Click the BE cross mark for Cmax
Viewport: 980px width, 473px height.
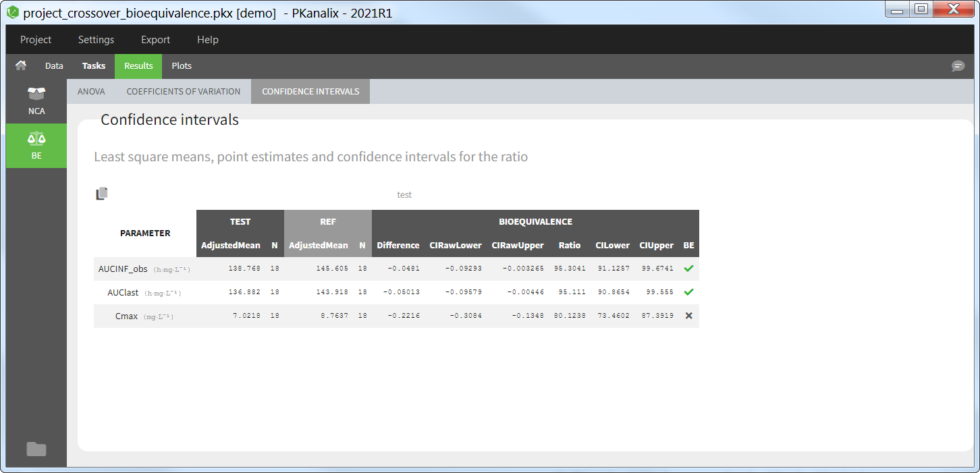pos(688,316)
